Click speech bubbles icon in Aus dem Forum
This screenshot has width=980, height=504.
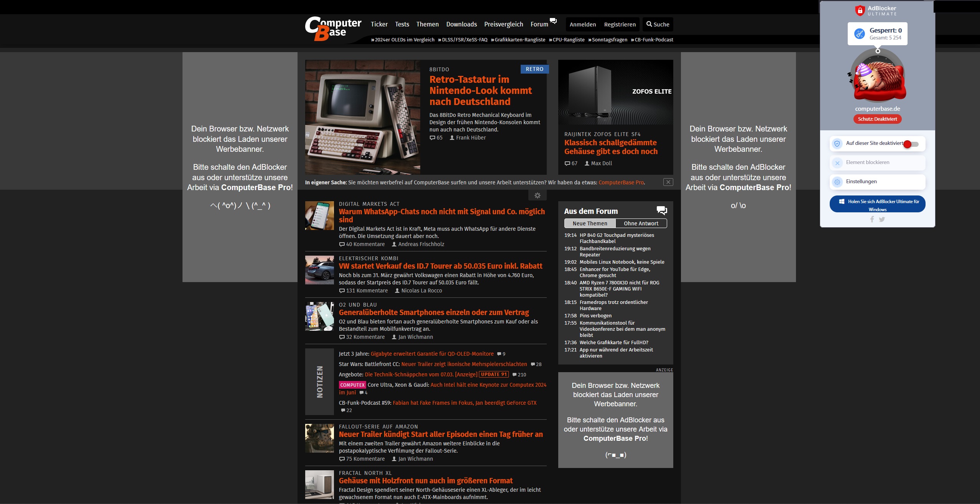tap(662, 210)
